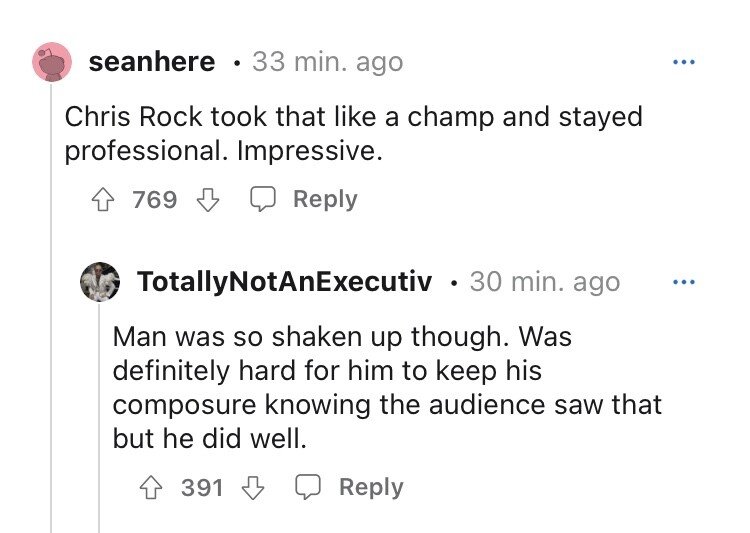Open the TotallyNotAnExecutiv username link

284,282
